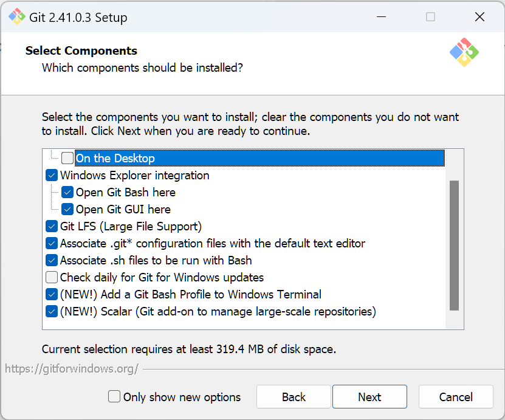
Task: Open the gitforwindows.org link
Action: tap(72, 368)
